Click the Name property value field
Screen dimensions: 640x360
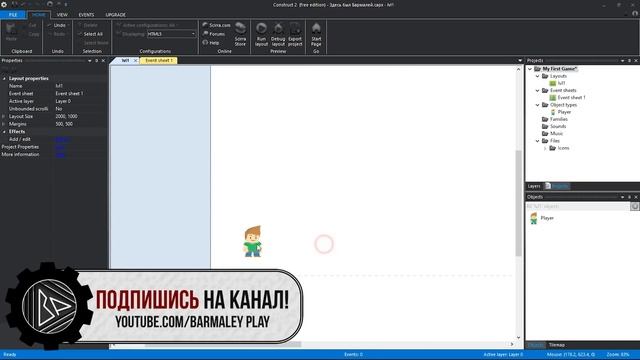pyautogui.click(x=80, y=86)
